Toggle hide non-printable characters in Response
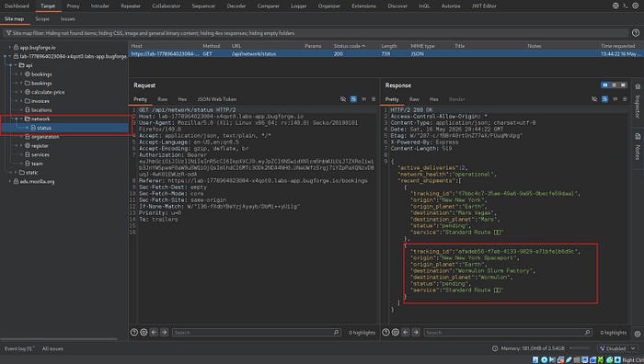Viewport: 644px width, 364px height. click(x=594, y=99)
